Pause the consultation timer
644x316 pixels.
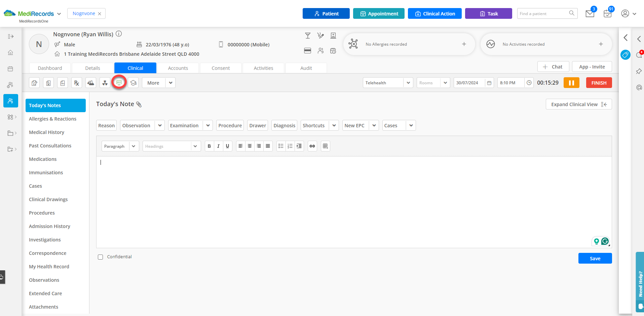pos(571,83)
